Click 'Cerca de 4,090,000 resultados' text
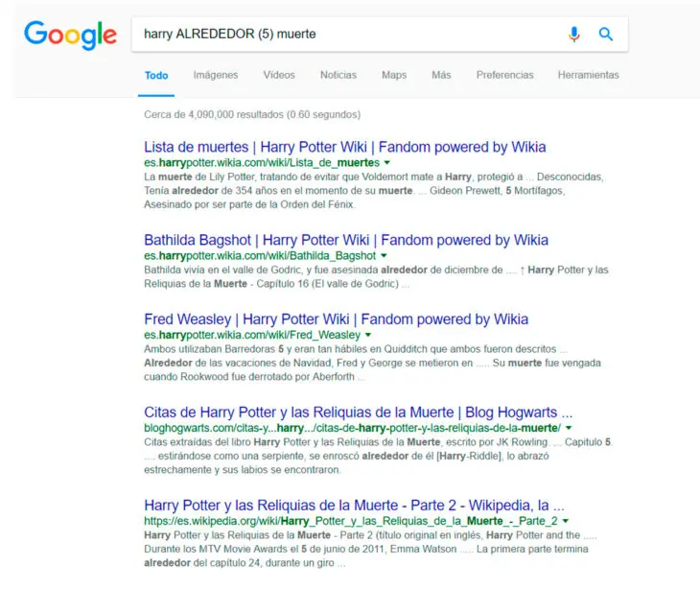The image size is (700, 589). click(252, 115)
